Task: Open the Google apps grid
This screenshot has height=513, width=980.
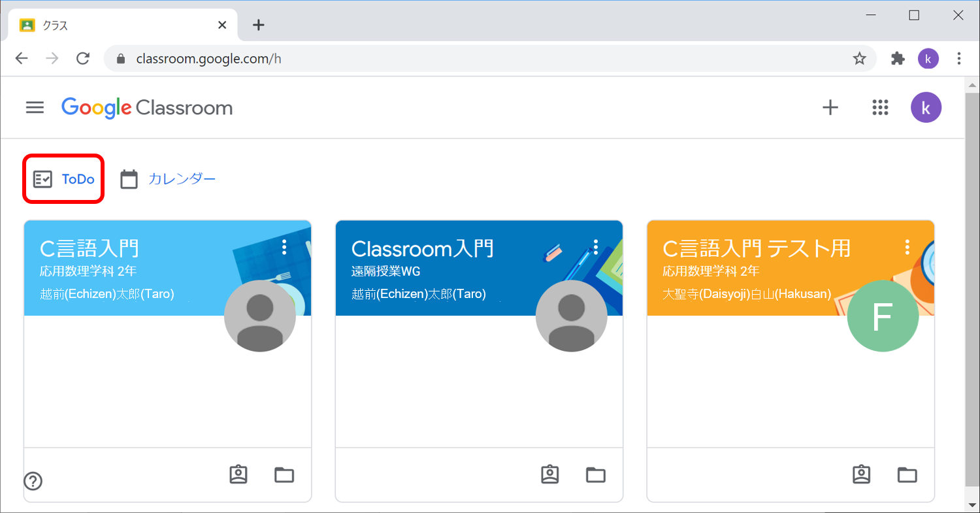Action: [x=881, y=108]
